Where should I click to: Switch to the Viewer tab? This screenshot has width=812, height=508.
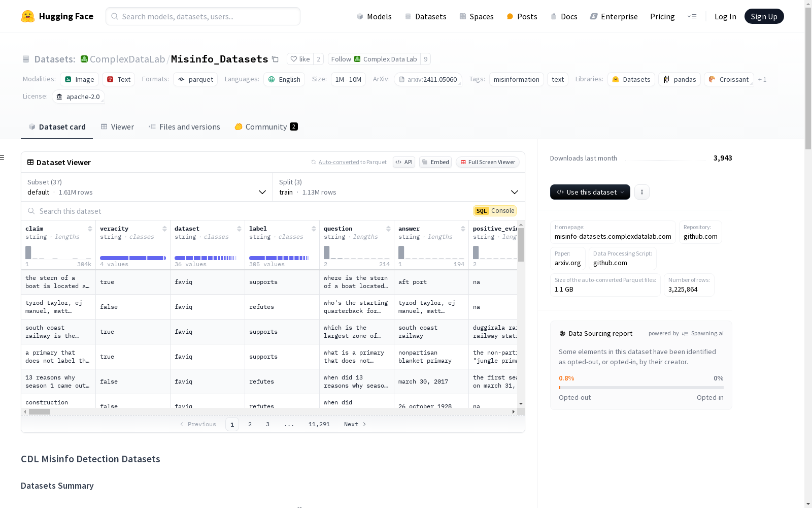pyautogui.click(x=117, y=127)
